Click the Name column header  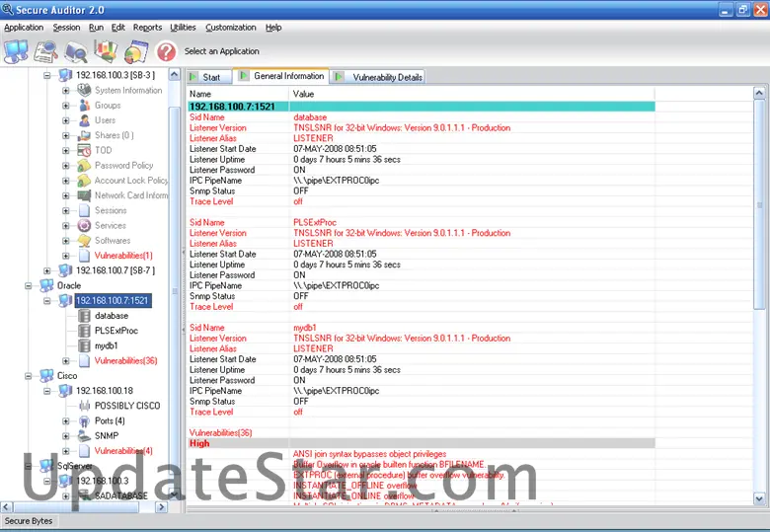[x=238, y=94]
